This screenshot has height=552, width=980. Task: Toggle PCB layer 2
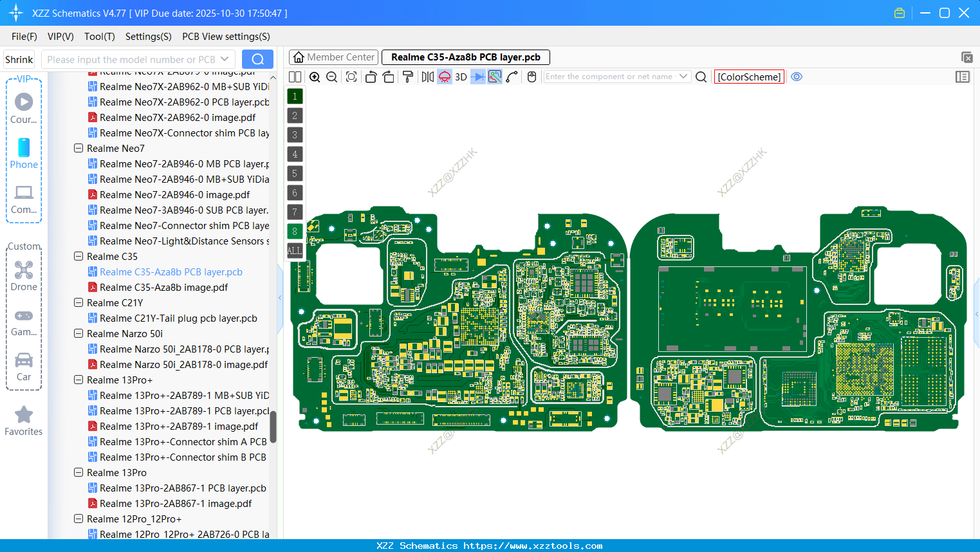295,116
